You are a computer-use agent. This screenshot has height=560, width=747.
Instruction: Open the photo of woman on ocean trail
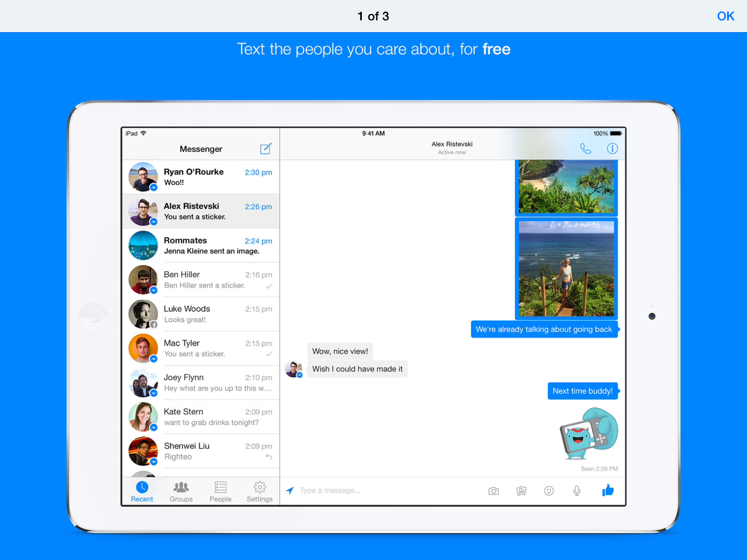pos(566,269)
